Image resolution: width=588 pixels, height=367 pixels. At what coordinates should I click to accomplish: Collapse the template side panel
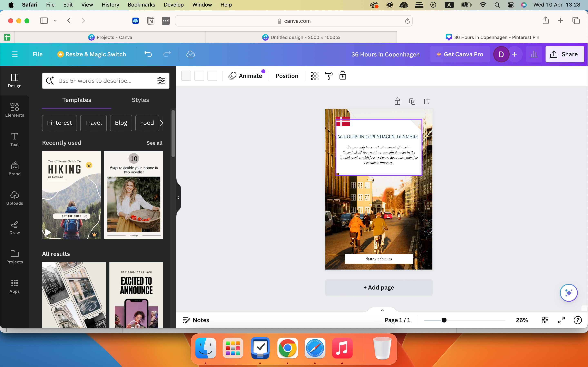tap(179, 197)
